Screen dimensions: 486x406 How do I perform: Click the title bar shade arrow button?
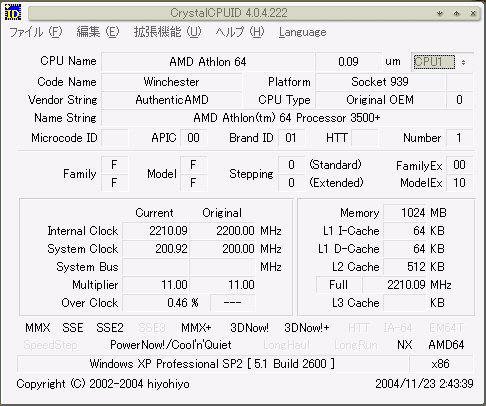440,13
